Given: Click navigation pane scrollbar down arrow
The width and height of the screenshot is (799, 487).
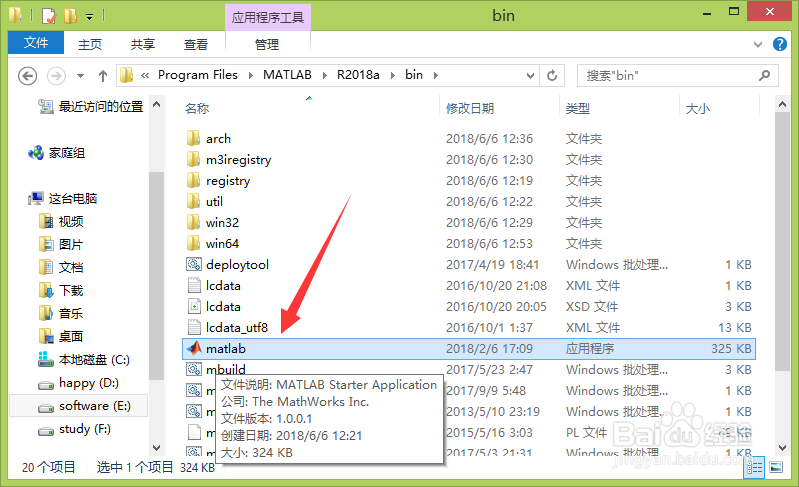Looking at the screenshot, I should (x=157, y=448).
